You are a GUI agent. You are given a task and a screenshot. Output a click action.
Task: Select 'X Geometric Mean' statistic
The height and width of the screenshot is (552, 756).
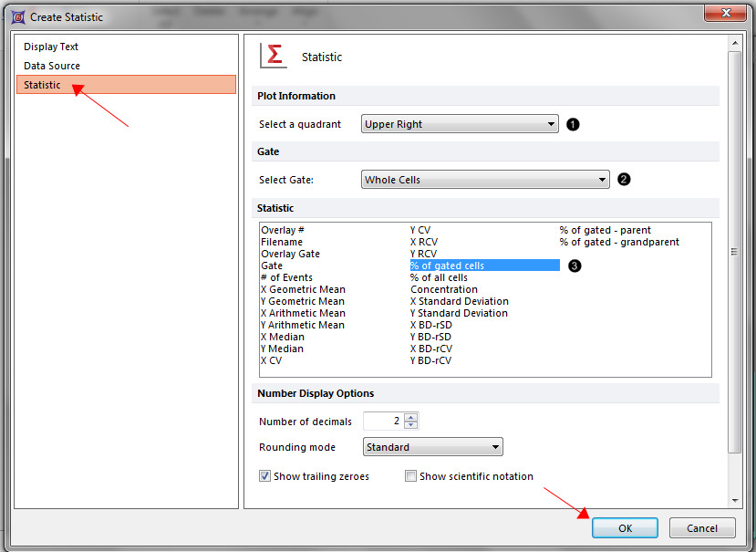pyautogui.click(x=303, y=289)
